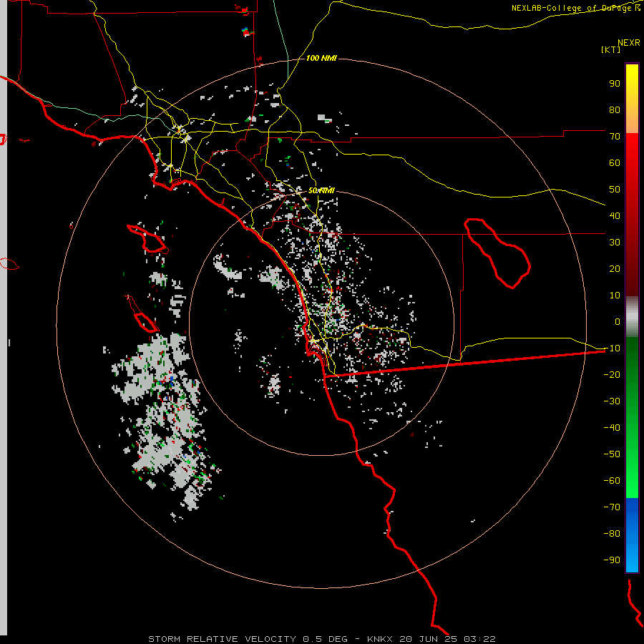Click the -40 scale label
Image resolution: width=644 pixels, height=644 pixels.
click(612, 428)
